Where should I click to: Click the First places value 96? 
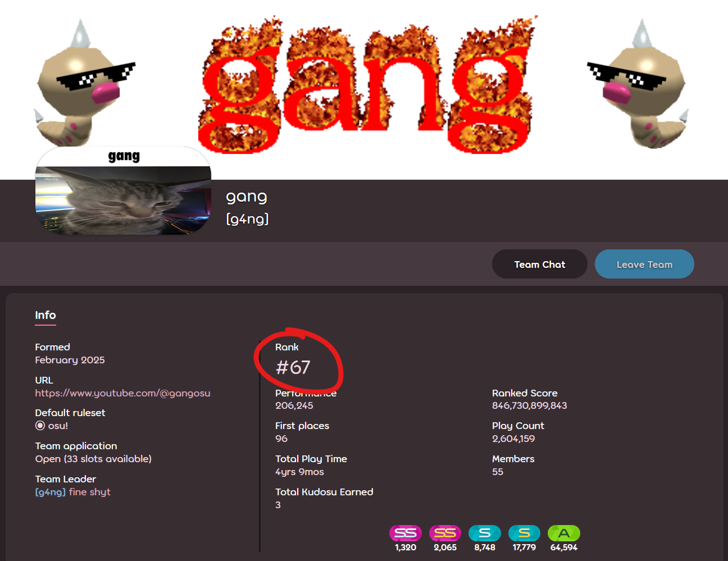tap(281, 439)
